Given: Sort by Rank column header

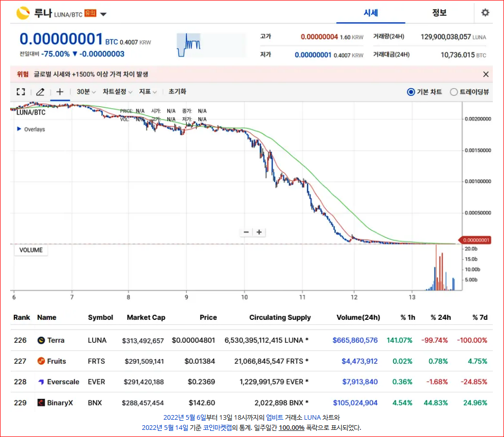Looking at the screenshot, I should pyautogui.click(x=21, y=317).
